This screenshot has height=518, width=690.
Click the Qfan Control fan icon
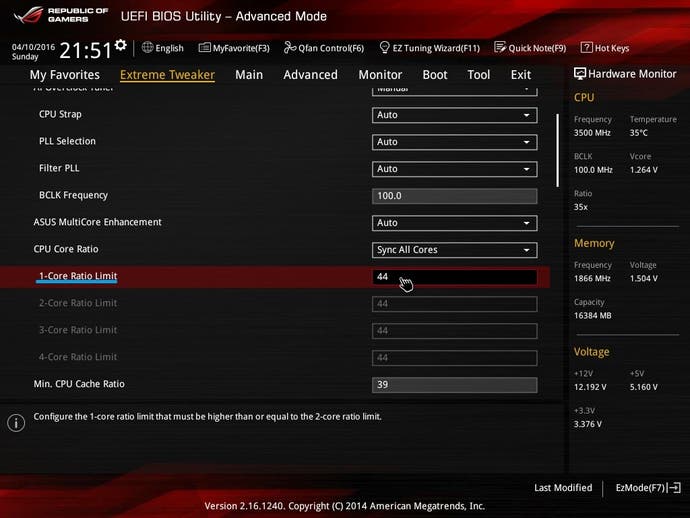click(290, 48)
